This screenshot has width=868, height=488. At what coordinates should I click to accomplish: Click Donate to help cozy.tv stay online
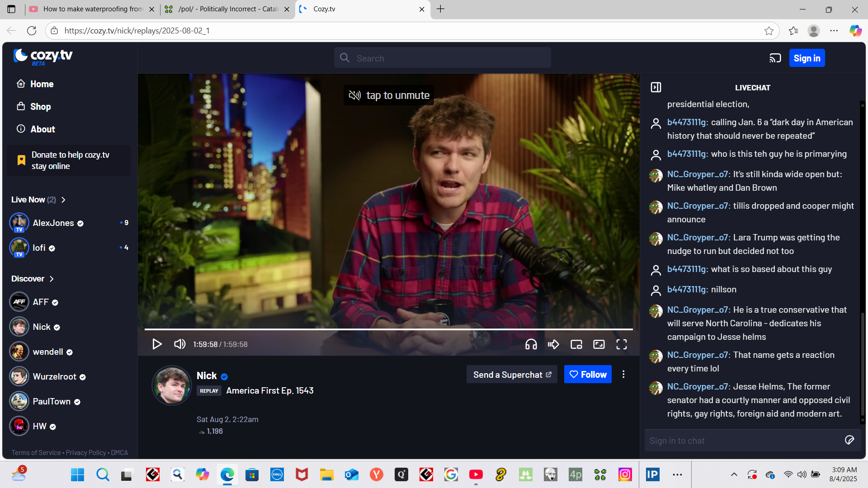pyautogui.click(x=69, y=160)
